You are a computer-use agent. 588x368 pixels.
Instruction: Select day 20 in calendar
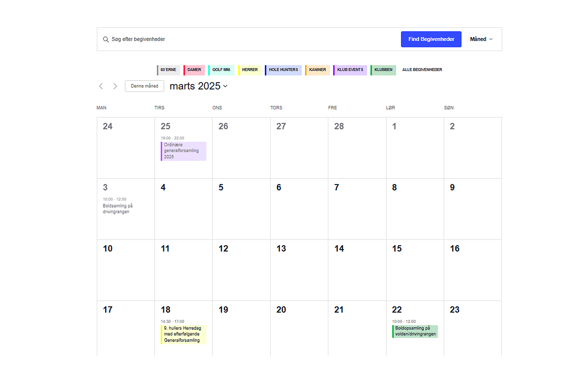(x=281, y=310)
